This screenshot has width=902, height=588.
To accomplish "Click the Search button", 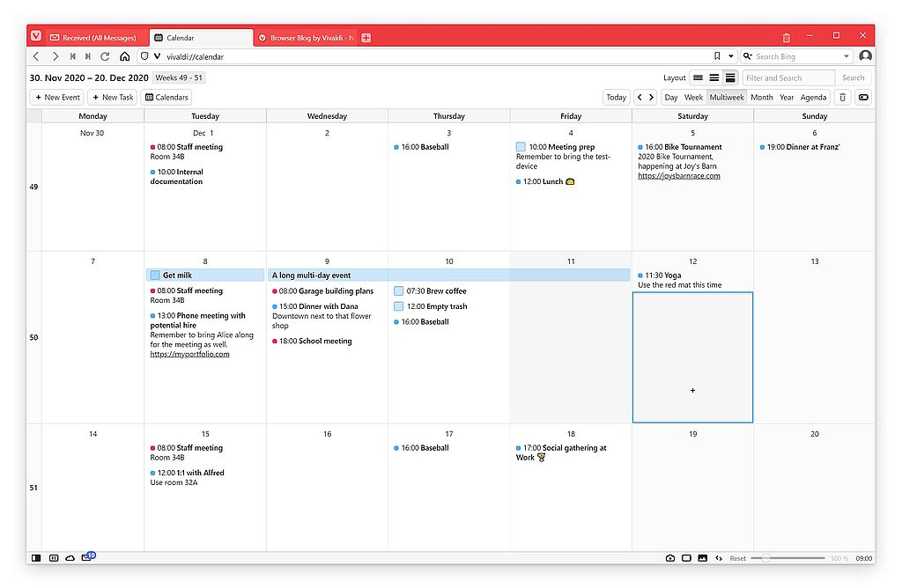I will (x=853, y=77).
